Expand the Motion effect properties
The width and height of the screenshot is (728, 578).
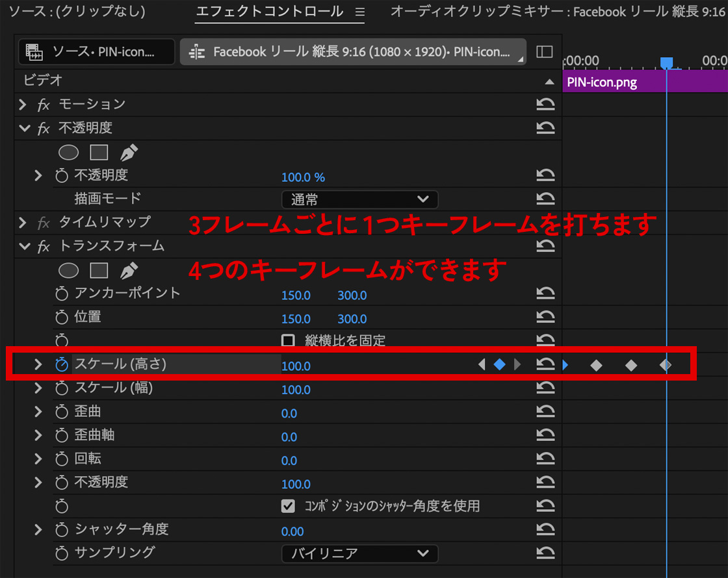23,104
